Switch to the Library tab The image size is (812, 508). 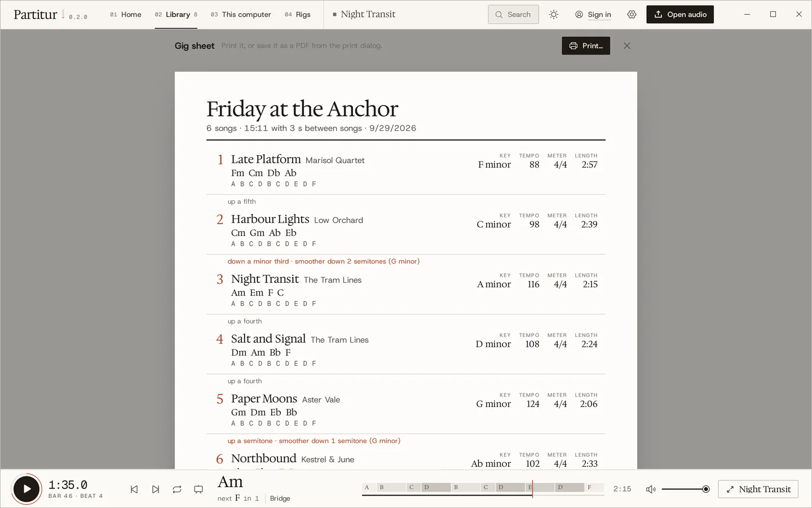176,15
